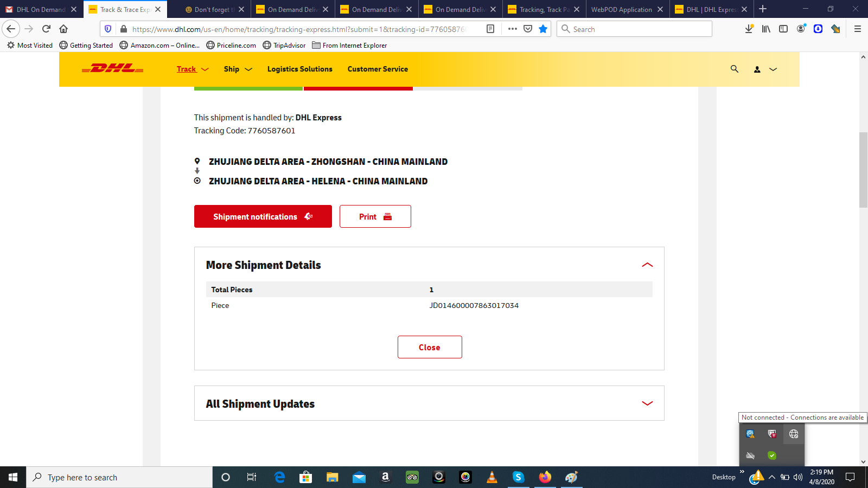Image resolution: width=868 pixels, height=488 pixels.
Task: View site security lock information
Action: (x=123, y=29)
